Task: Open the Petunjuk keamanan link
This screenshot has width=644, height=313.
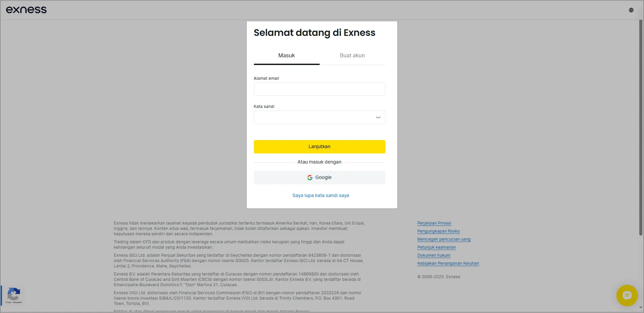Action: tap(436, 247)
